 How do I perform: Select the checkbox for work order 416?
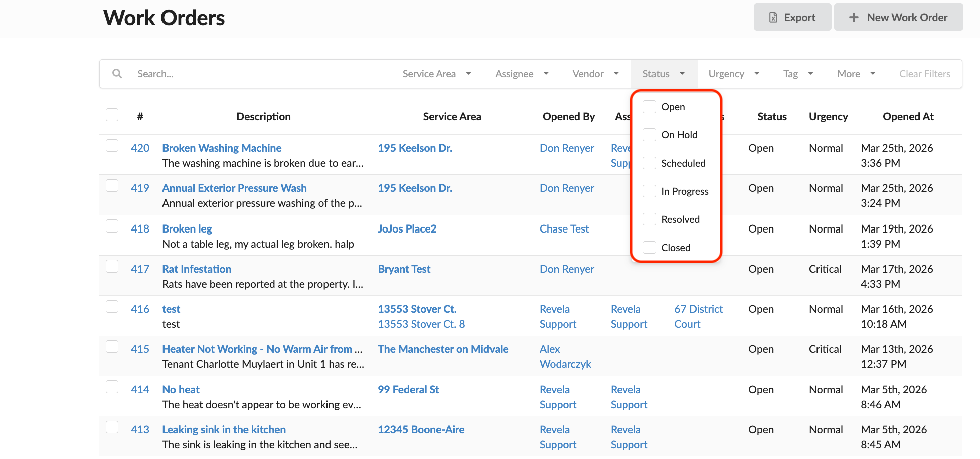click(112, 307)
